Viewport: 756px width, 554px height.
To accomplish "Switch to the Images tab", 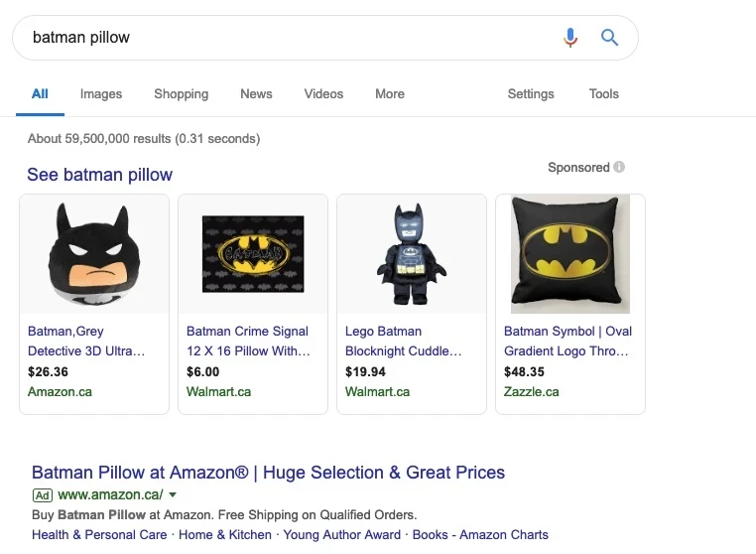I will point(101,94).
